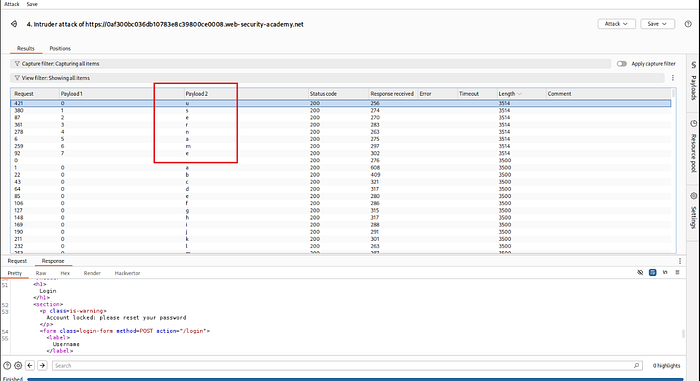Switch to the Results tab
Image resolution: width=700 pixels, height=381 pixels.
coord(25,48)
